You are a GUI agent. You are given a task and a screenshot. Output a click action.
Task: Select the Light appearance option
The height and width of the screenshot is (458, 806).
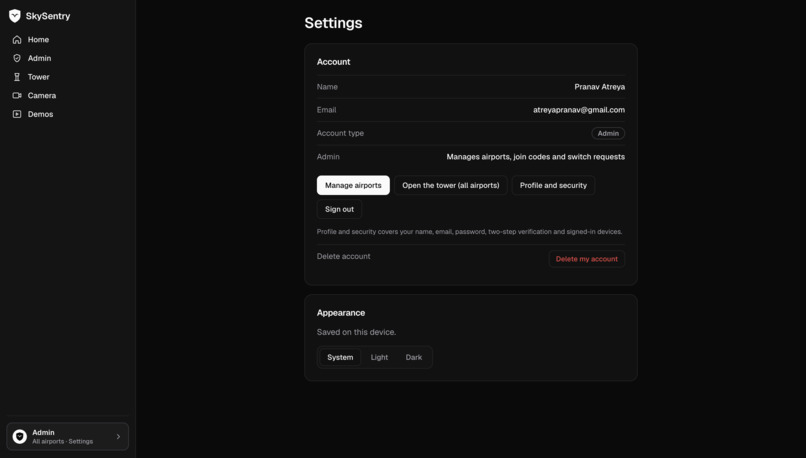click(379, 357)
